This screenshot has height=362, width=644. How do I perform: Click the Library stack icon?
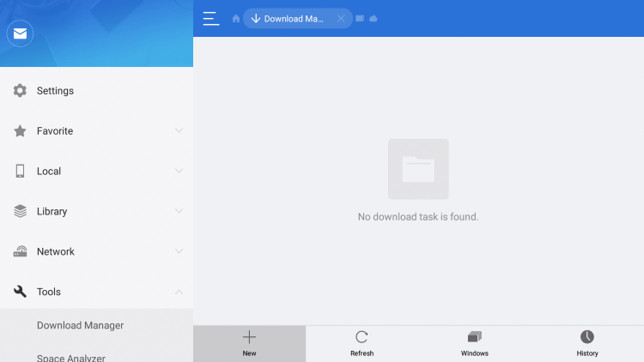pyautogui.click(x=20, y=211)
